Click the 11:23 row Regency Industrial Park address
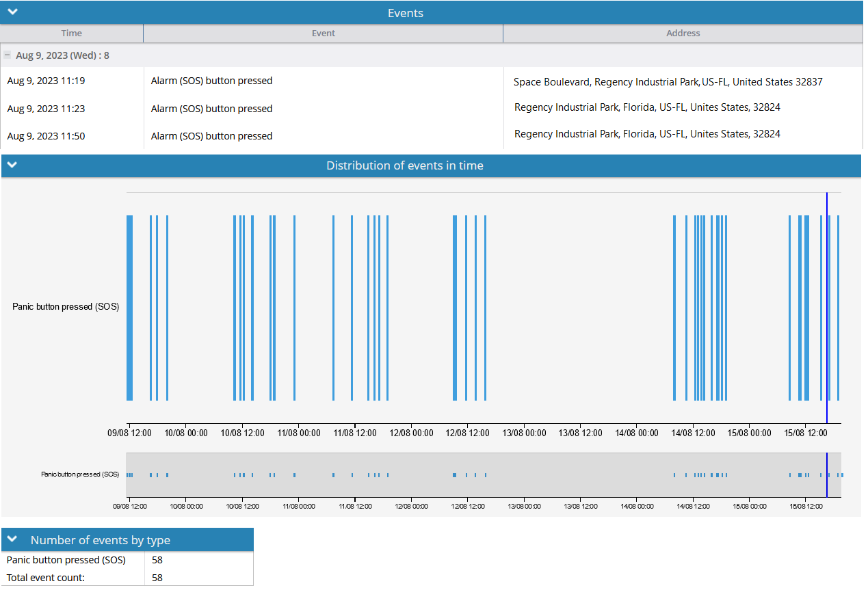Screen dimensions: 868x590 [x=647, y=107]
